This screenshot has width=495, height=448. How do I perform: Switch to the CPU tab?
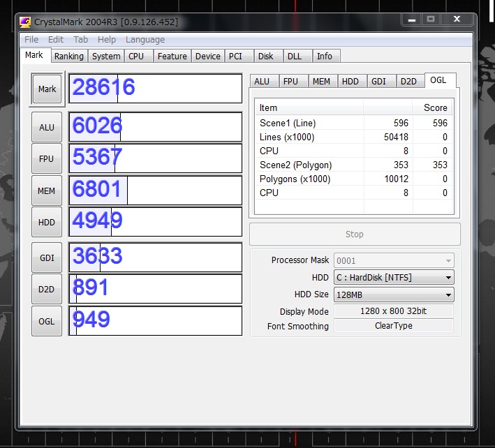[x=138, y=56]
